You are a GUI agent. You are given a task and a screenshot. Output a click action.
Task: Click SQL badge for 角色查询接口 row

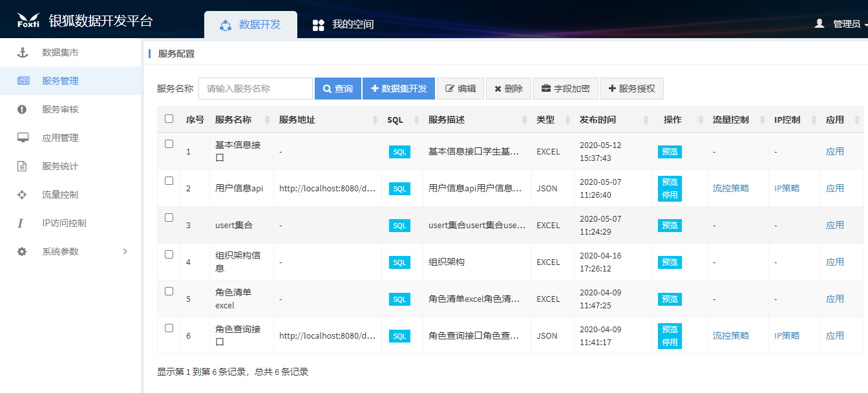pyautogui.click(x=399, y=336)
